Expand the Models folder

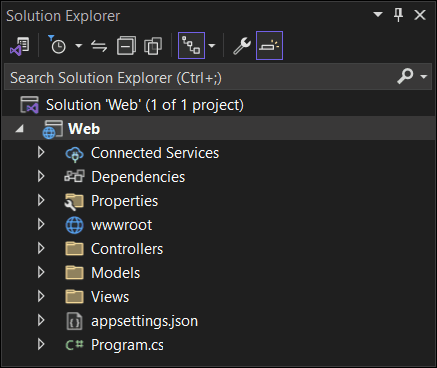coord(41,272)
